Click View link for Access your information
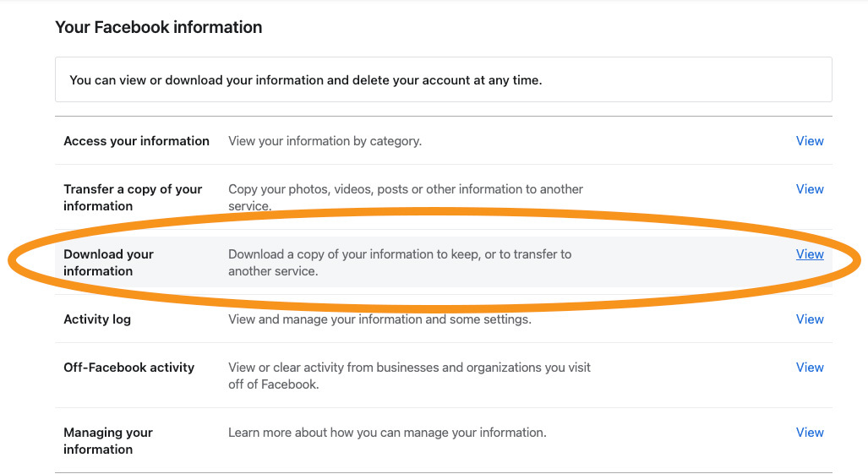Screen dimensions: 868x474 click(809, 141)
